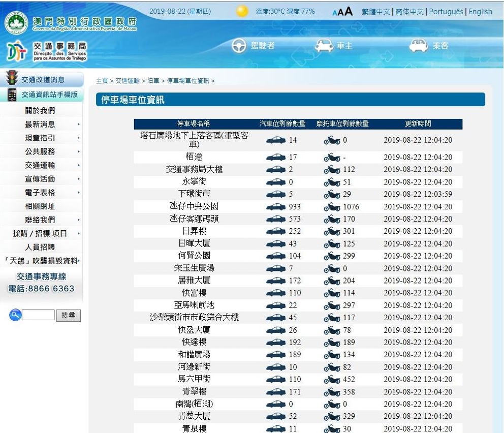Image resolution: width=504 pixels, height=433 pixels.
Task: Expand the 電子表格 submenu arrow
Action: (79, 193)
